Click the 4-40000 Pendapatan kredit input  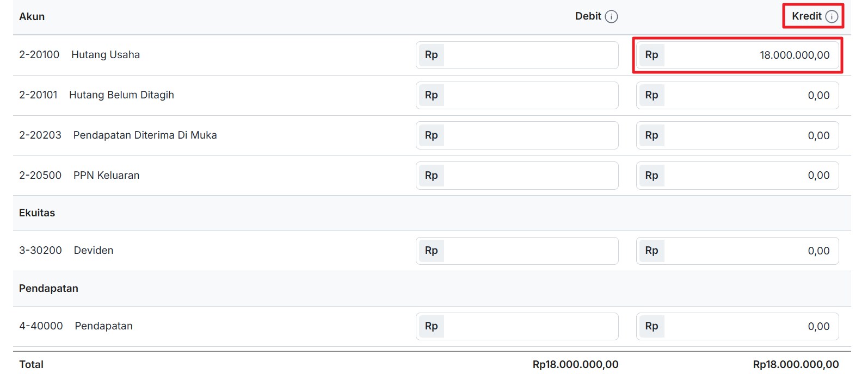[737, 326]
